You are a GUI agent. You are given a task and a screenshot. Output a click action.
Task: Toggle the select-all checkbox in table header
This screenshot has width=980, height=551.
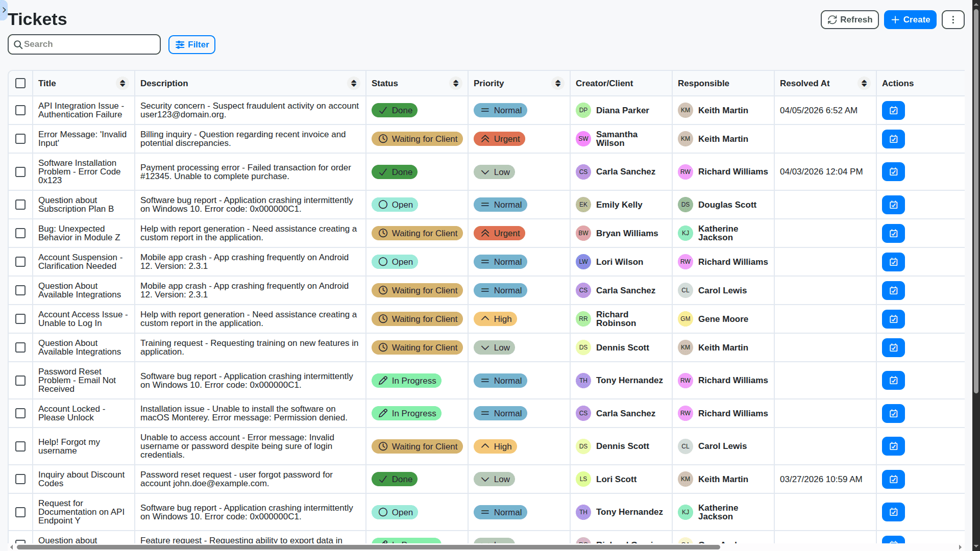pyautogui.click(x=20, y=83)
